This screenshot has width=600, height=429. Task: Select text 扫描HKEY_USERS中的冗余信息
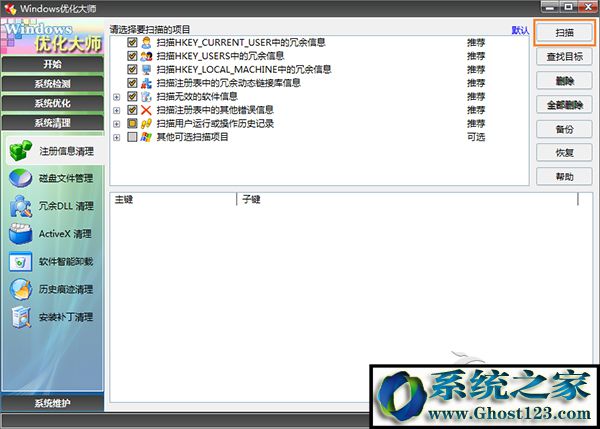220,56
